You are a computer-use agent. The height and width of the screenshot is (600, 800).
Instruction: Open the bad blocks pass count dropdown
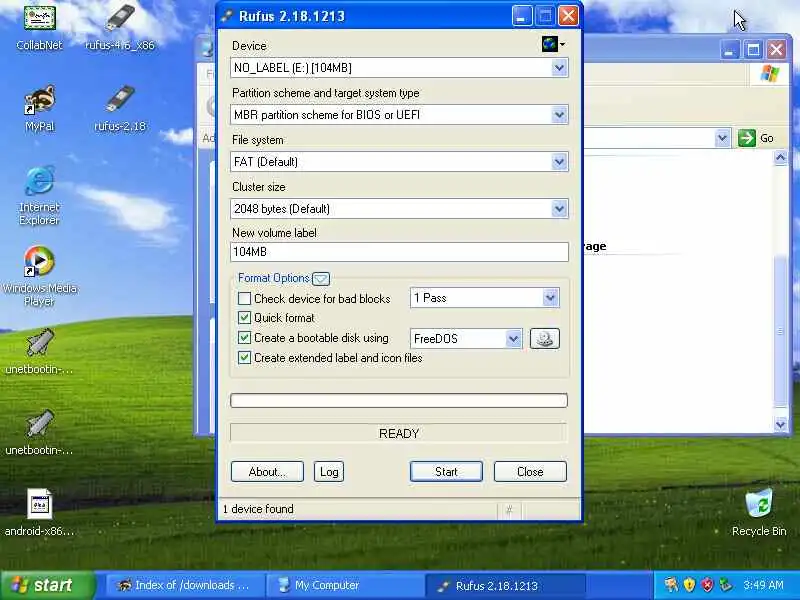(550, 298)
